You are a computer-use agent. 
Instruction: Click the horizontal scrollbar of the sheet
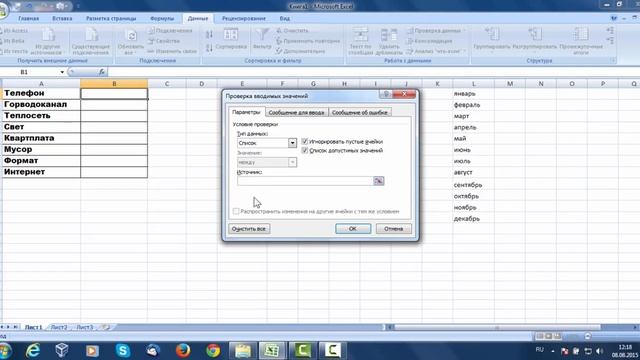498,327
